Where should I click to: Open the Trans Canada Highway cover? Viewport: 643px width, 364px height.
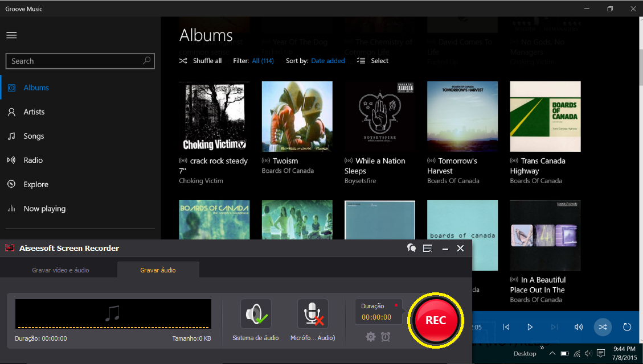point(546,117)
